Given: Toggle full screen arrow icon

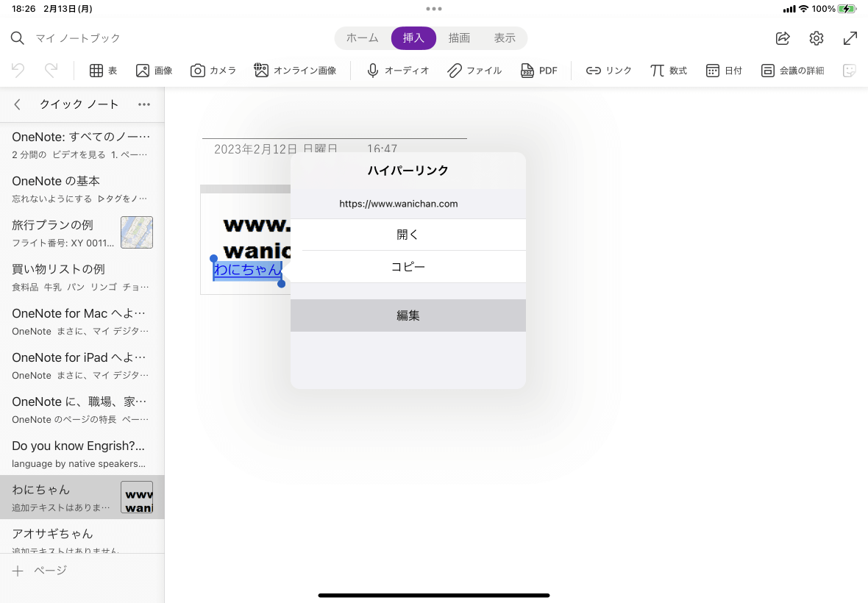Looking at the screenshot, I should [x=850, y=38].
